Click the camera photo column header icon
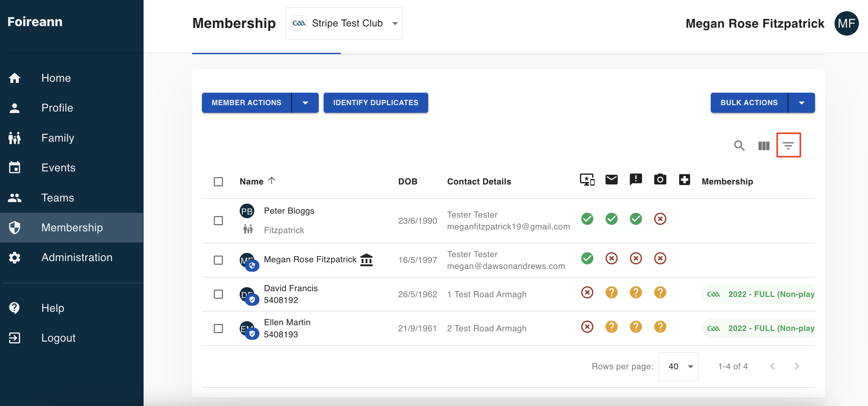868x406 pixels. click(x=660, y=179)
